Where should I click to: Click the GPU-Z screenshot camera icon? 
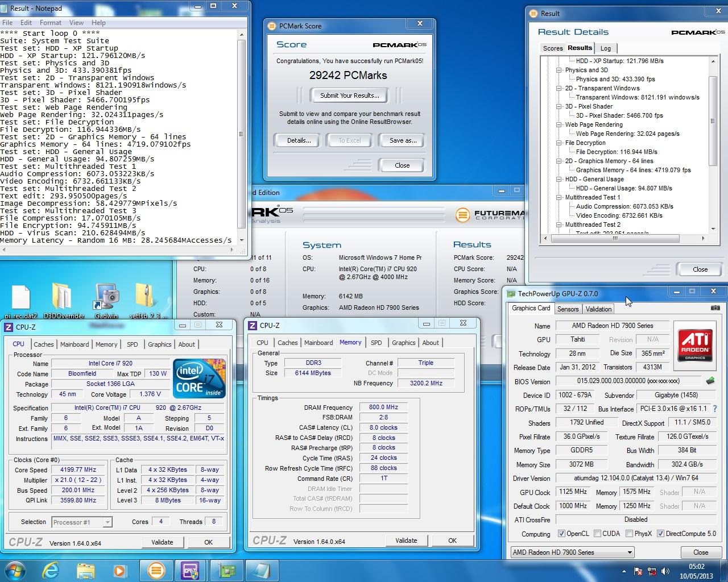(715, 308)
